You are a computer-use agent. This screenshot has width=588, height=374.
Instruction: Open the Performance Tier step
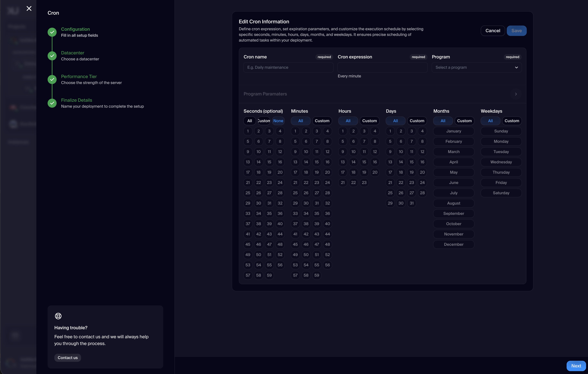click(x=79, y=76)
